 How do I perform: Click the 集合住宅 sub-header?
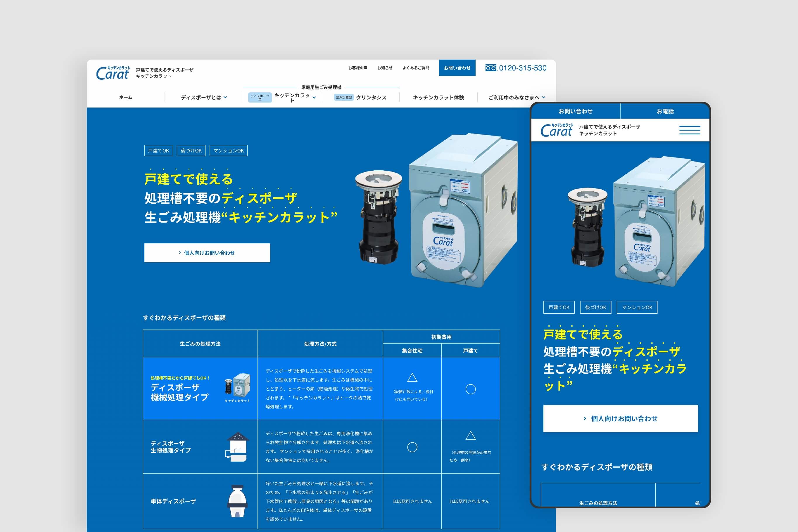(x=412, y=351)
